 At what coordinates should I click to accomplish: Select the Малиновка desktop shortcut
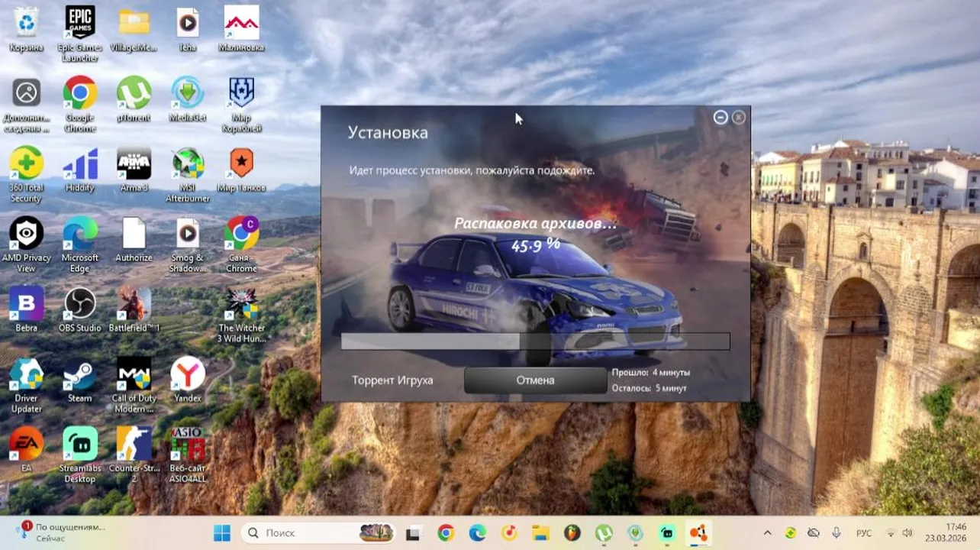click(242, 29)
